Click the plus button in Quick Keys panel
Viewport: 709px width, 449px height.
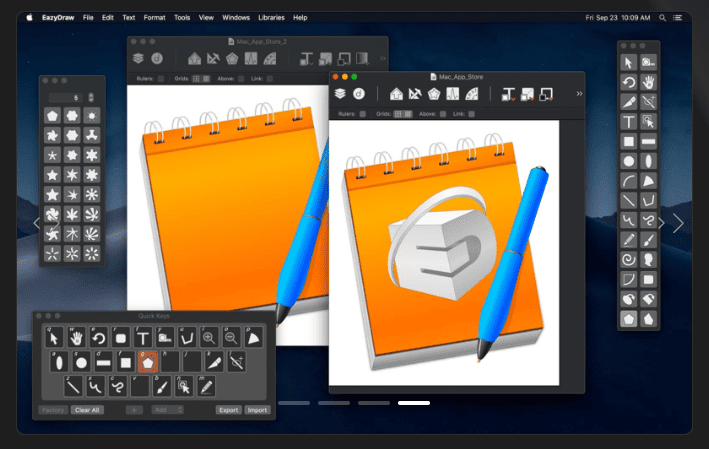click(x=134, y=410)
